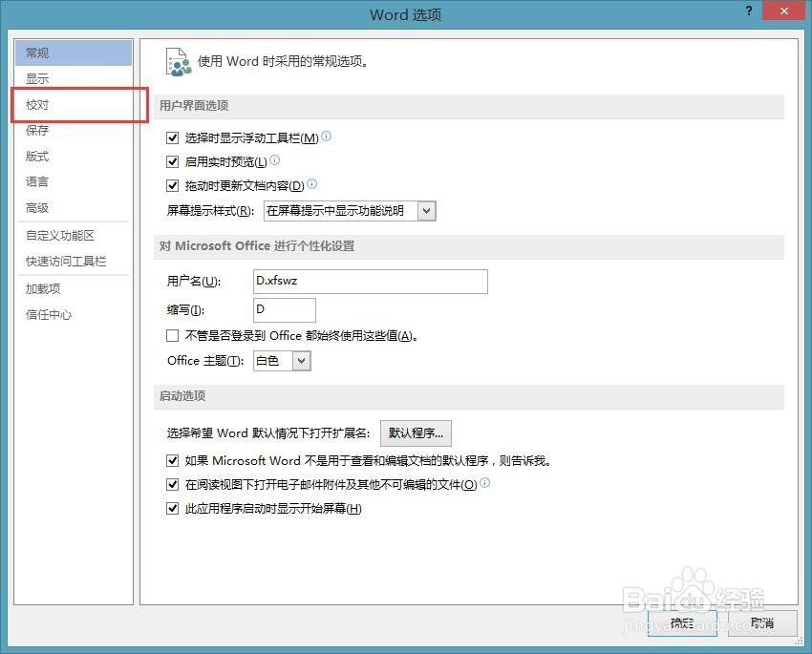The image size is (812, 654).
Task: Close the Word 选项 dialog
Action: (784, 11)
